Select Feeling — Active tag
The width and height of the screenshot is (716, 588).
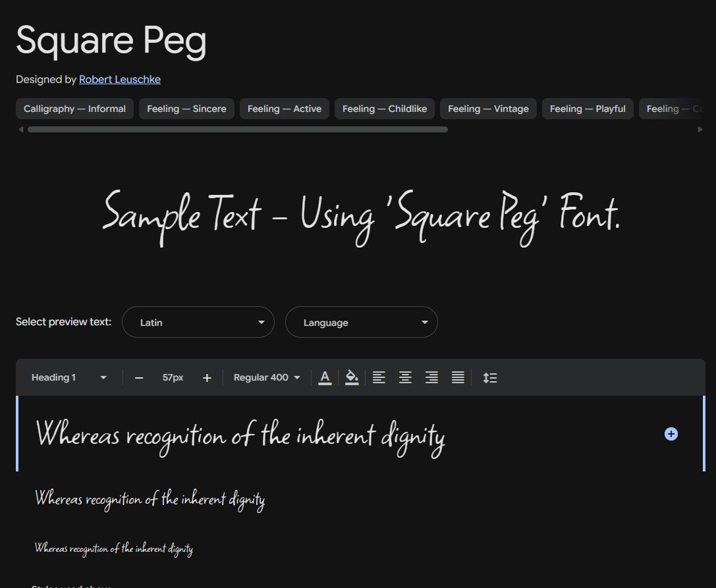click(285, 109)
